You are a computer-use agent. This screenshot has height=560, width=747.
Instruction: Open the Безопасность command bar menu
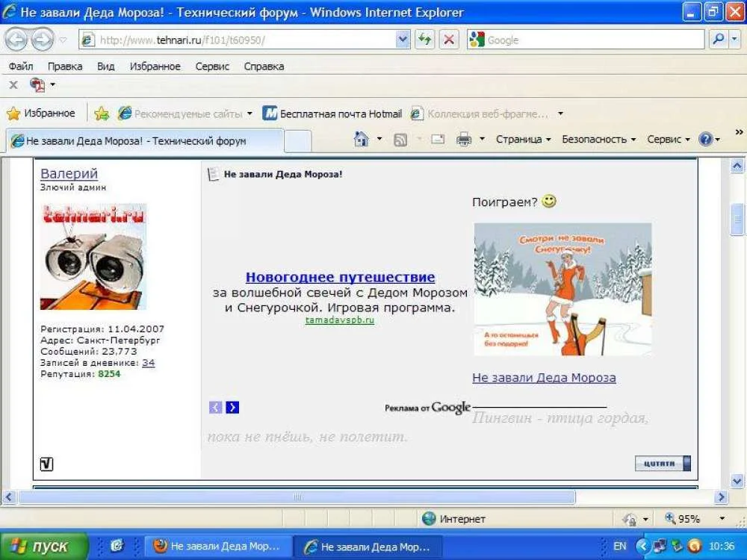pyautogui.click(x=598, y=139)
